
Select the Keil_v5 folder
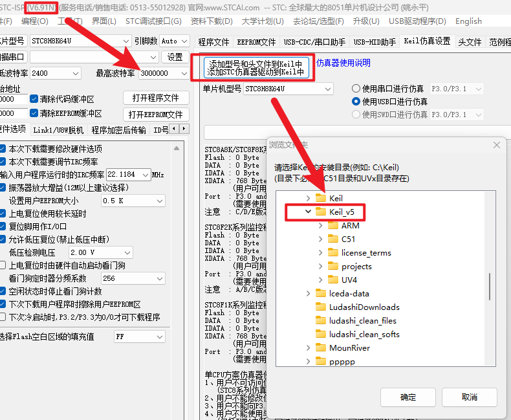342,212
